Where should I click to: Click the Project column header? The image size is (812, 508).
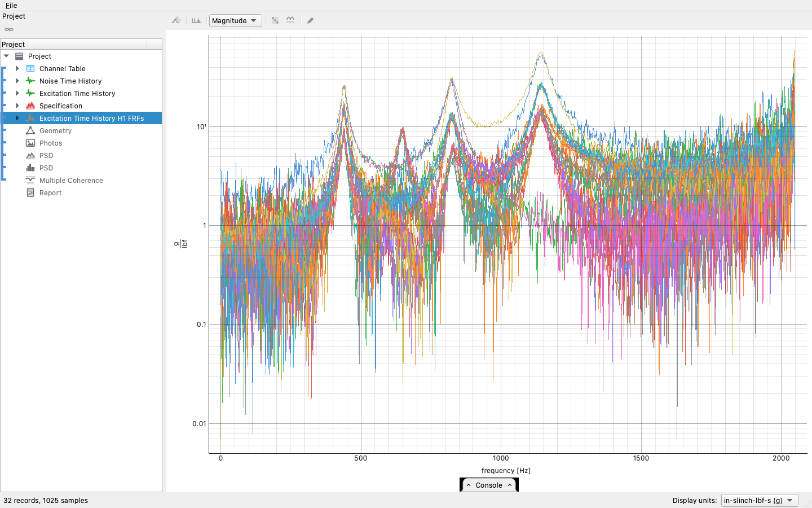pos(73,44)
